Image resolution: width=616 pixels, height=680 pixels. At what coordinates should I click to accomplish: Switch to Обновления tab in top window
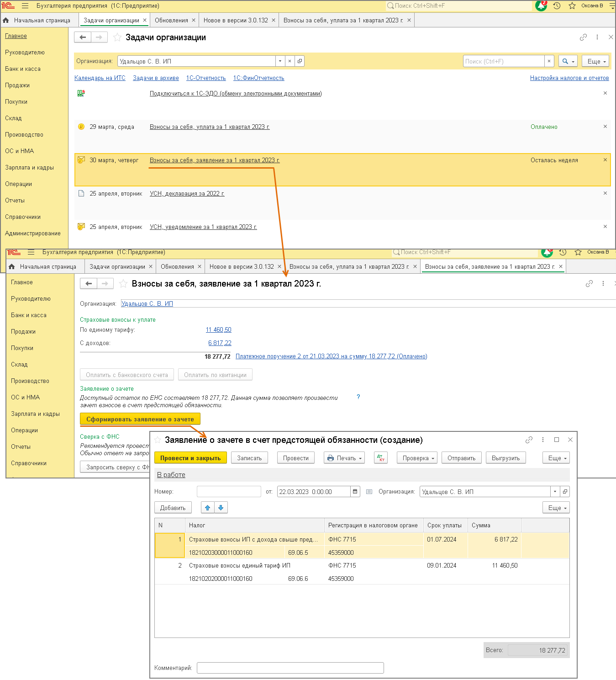click(171, 20)
